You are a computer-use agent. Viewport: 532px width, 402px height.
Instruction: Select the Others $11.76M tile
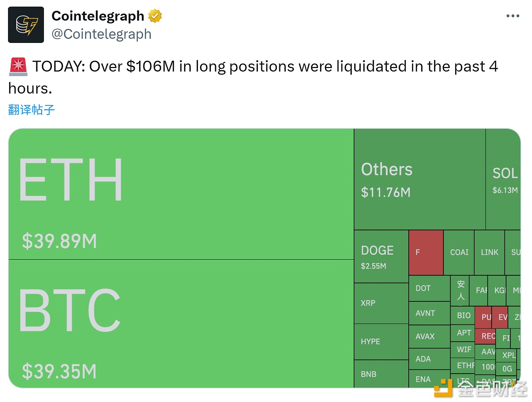point(419,179)
